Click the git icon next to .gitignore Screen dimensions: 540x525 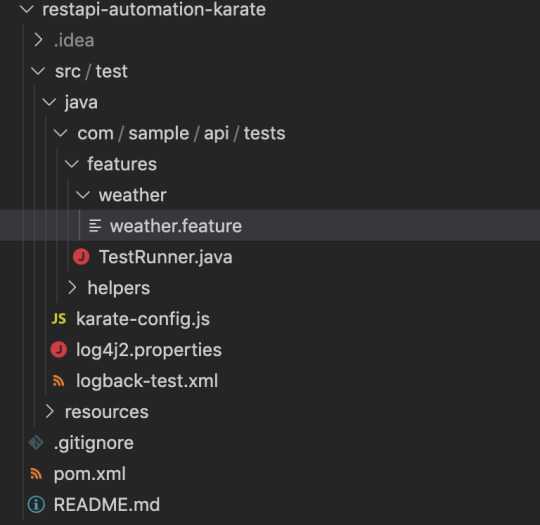[x=36, y=443]
